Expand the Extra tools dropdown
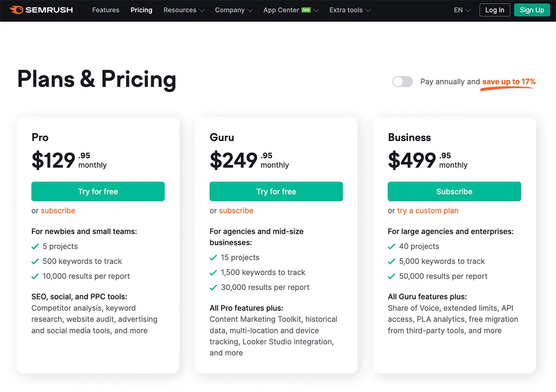 (x=350, y=10)
